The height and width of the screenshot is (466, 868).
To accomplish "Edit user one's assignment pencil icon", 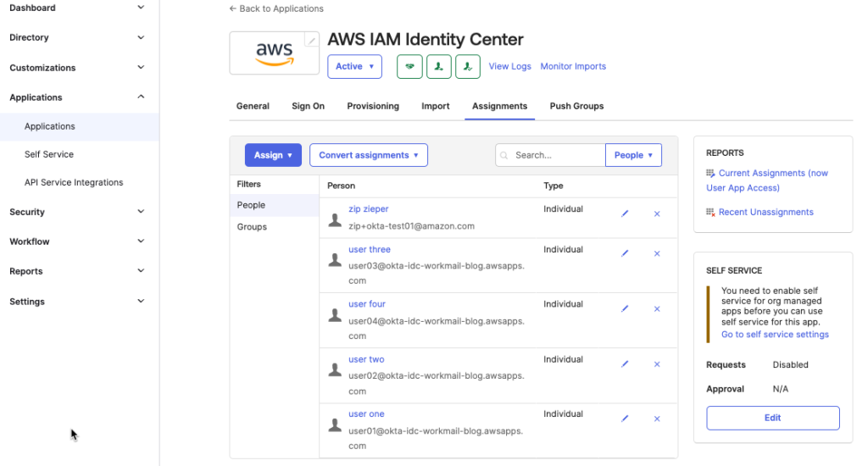I will pos(625,419).
